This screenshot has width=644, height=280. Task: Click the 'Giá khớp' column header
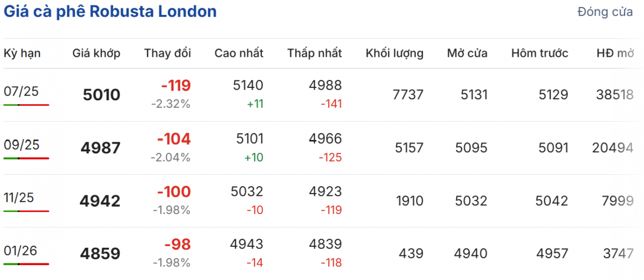click(97, 53)
